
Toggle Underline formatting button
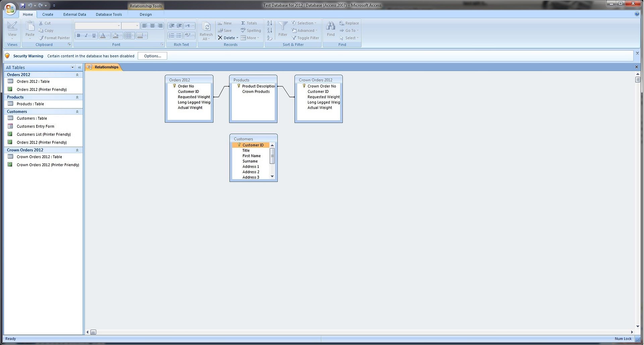point(94,36)
